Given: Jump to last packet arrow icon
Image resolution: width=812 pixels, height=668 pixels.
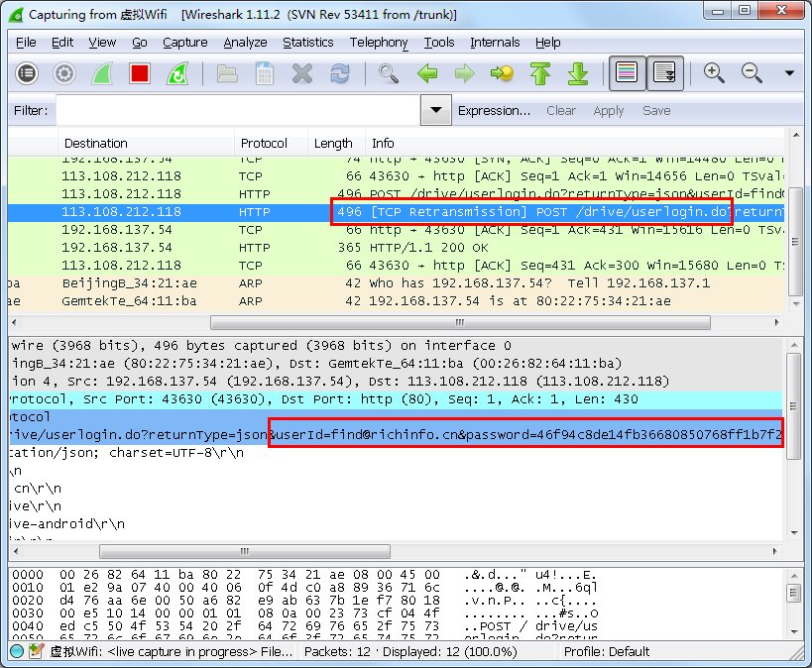Looking at the screenshot, I should (x=578, y=73).
